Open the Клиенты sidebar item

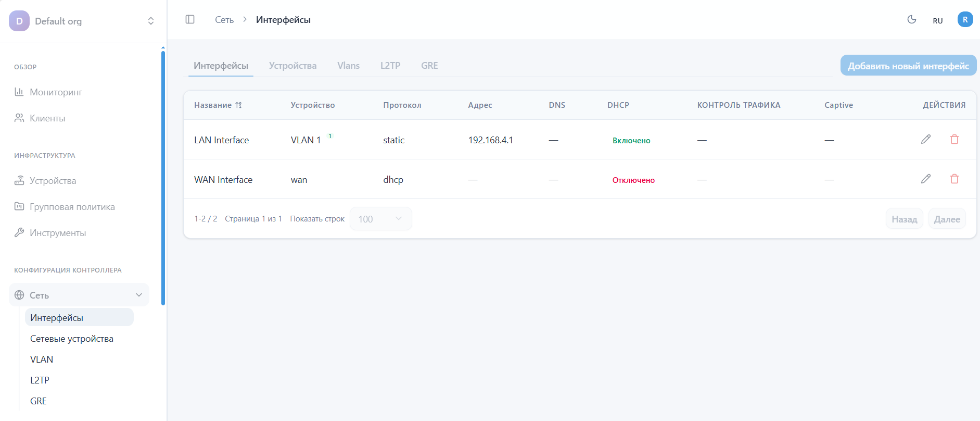tap(47, 118)
